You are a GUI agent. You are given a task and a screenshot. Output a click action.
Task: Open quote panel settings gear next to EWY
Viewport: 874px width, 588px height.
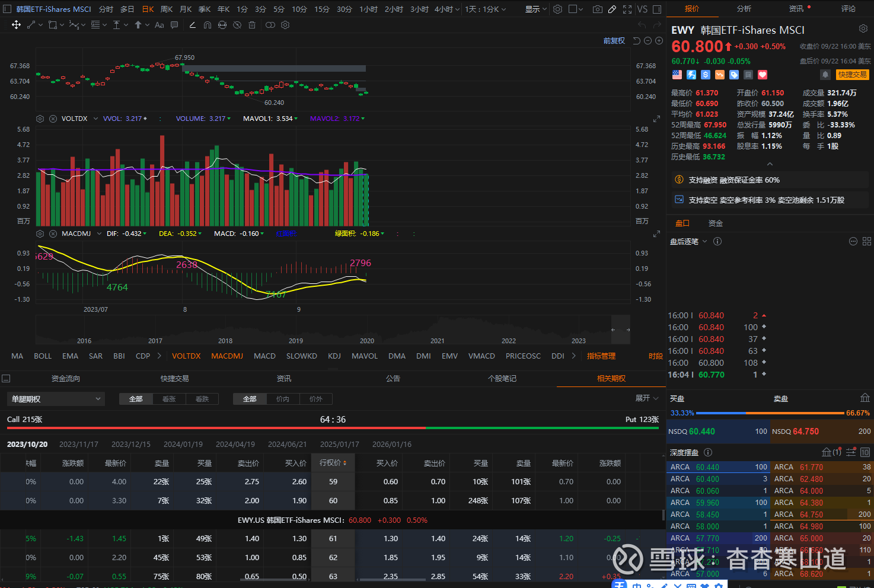[x=863, y=29]
